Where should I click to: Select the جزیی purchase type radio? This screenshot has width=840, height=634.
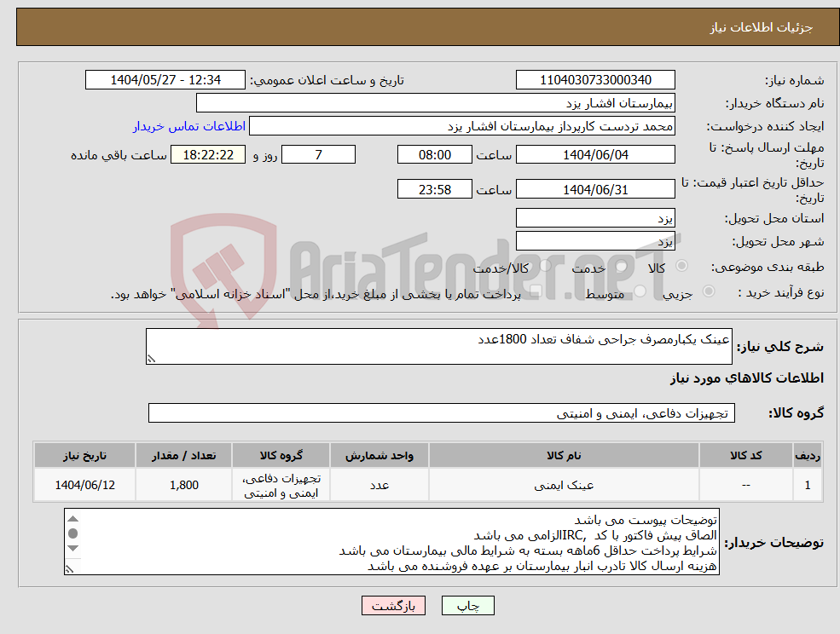point(708,291)
